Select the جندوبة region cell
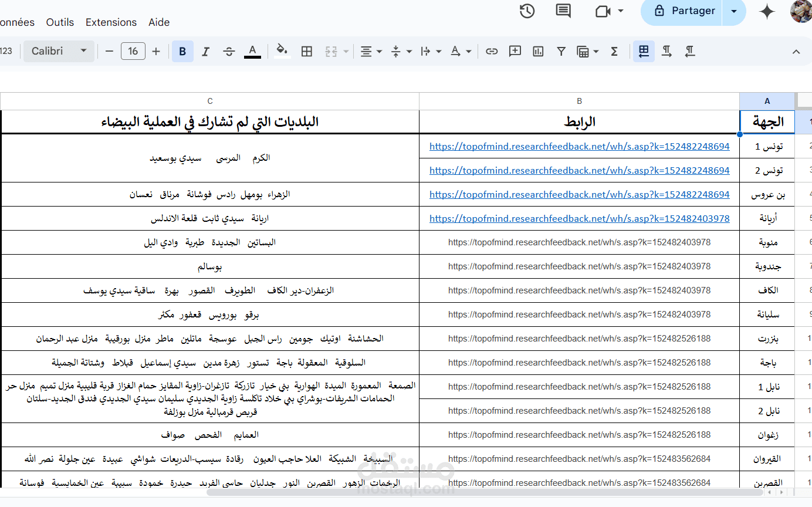The width and height of the screenshot is (812, 507). [x=767, y=266]
